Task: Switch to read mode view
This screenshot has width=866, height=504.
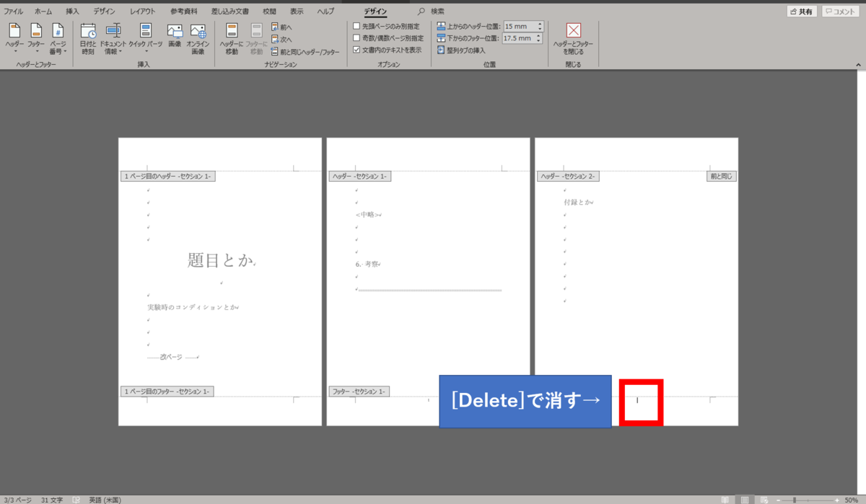Action: [x=727, y=500]
